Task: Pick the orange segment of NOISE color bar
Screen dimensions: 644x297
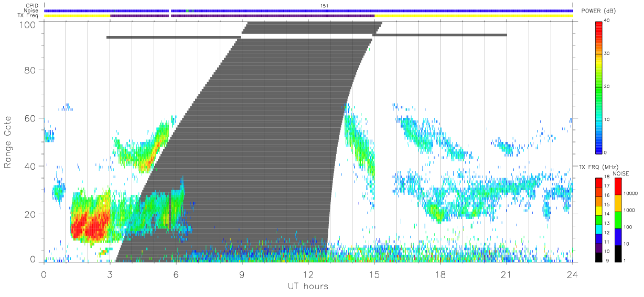Action: tap(617, 202)
